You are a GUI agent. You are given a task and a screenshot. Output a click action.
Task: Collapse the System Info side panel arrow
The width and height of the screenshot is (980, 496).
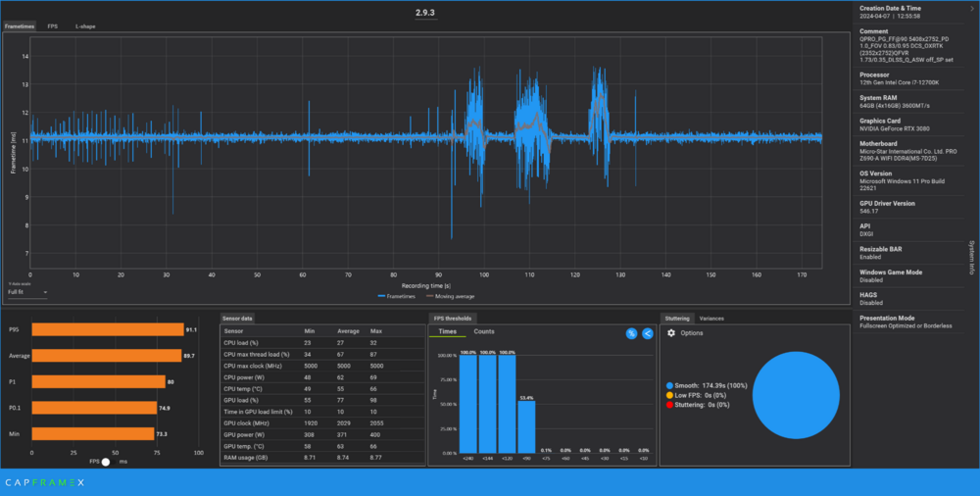970,8
